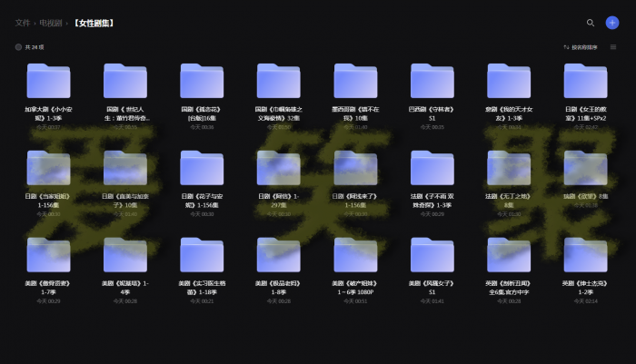
Task: Open the 美剧《风骚女子》 S1 folder icon
Action: click(432, 255)
